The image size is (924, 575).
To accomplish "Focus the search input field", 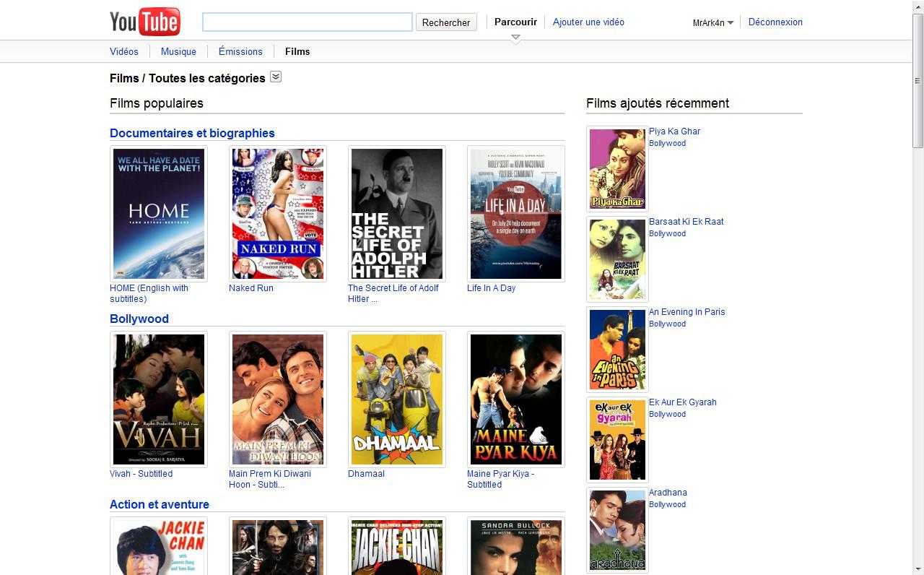I will pyautogui.click(x=308, y=22).
